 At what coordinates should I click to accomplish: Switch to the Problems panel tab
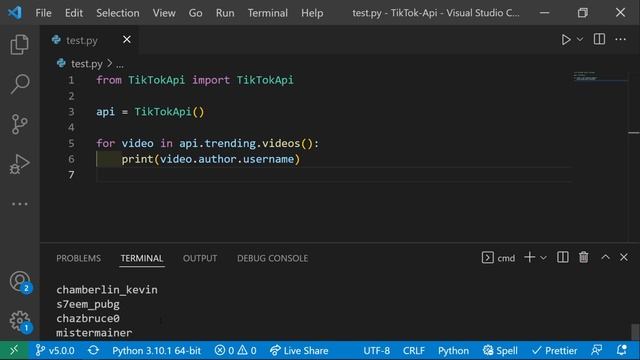tap(78, 258)
